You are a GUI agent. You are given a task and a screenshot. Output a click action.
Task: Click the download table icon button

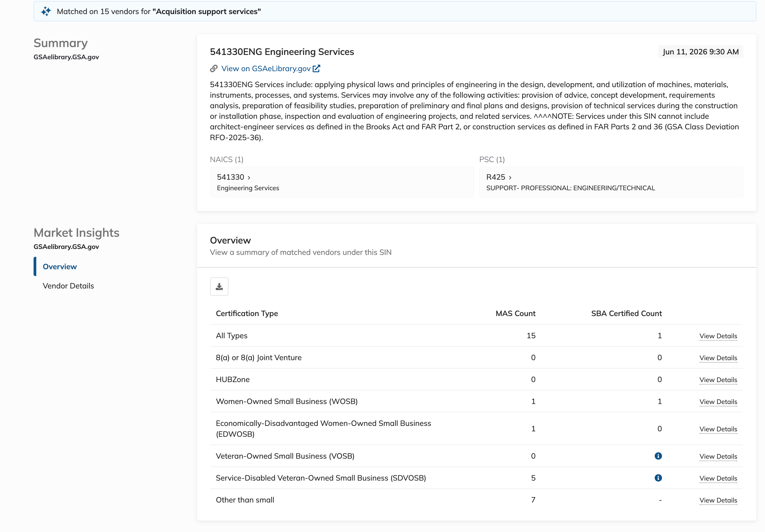point(219,287)
